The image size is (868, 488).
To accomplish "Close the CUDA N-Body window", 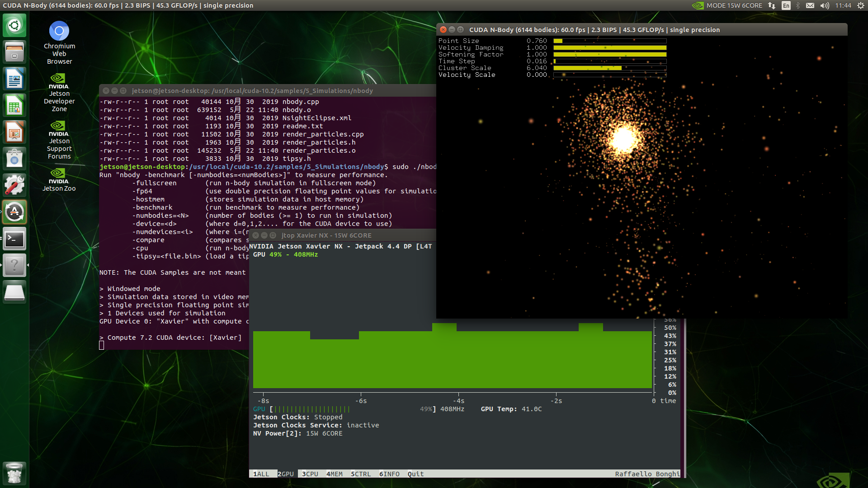I will click(443, 30).
